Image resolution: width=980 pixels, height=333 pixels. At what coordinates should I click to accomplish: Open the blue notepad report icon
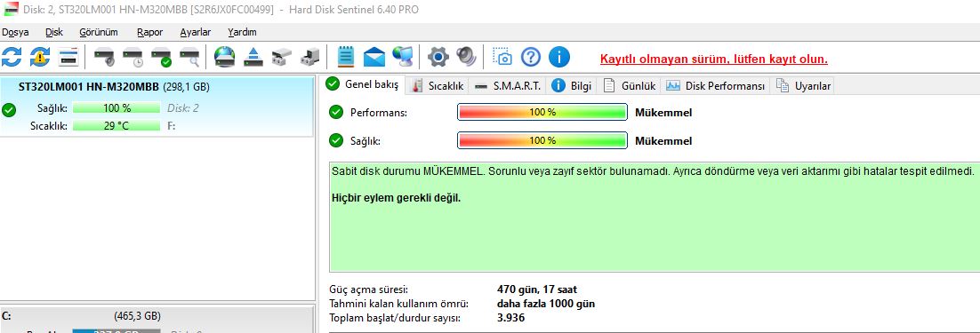tap(346, 57)
